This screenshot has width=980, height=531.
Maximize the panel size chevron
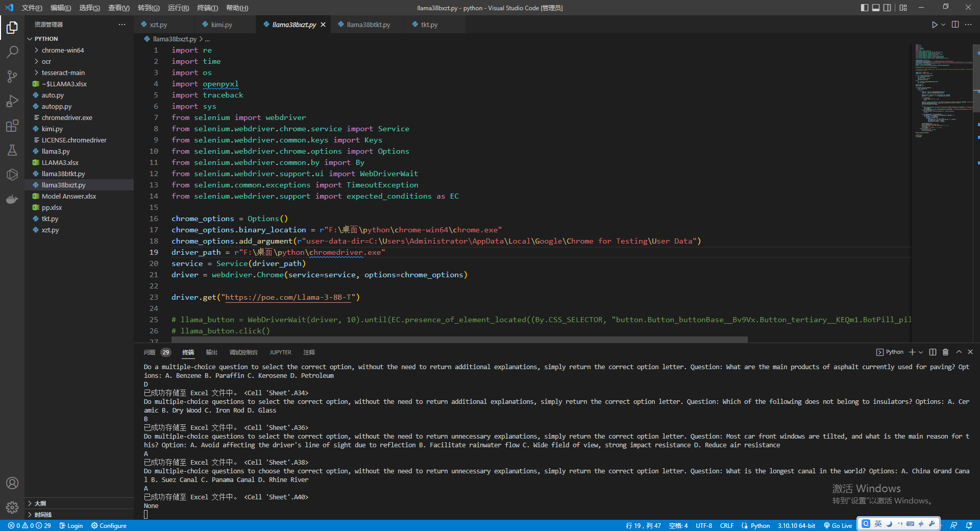(959, 352)
